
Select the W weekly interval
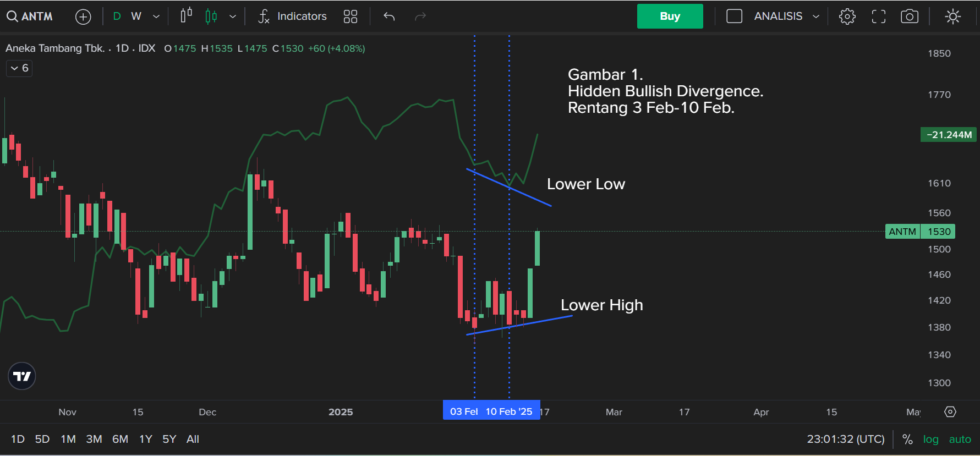(x=136, y=17)
